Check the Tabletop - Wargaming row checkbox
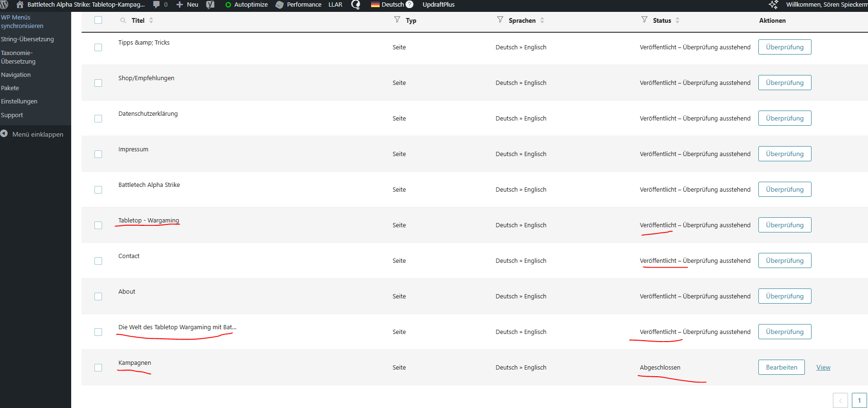 pos(98,225)
